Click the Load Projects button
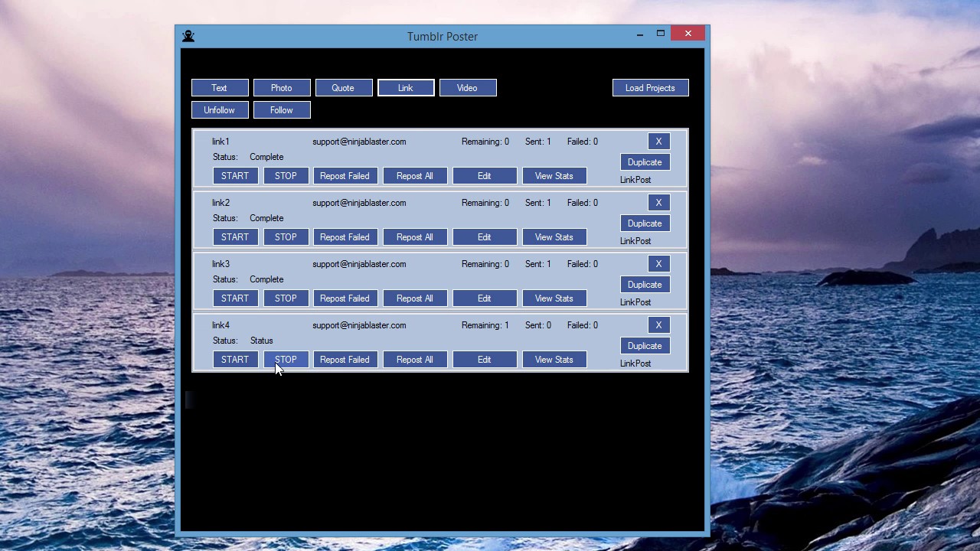The height and width of the screenshot is (551, 980). tap(650, 88)
